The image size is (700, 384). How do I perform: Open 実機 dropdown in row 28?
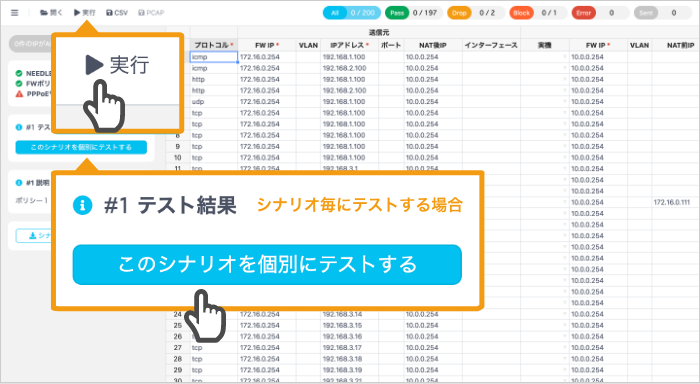coord(565,359)
